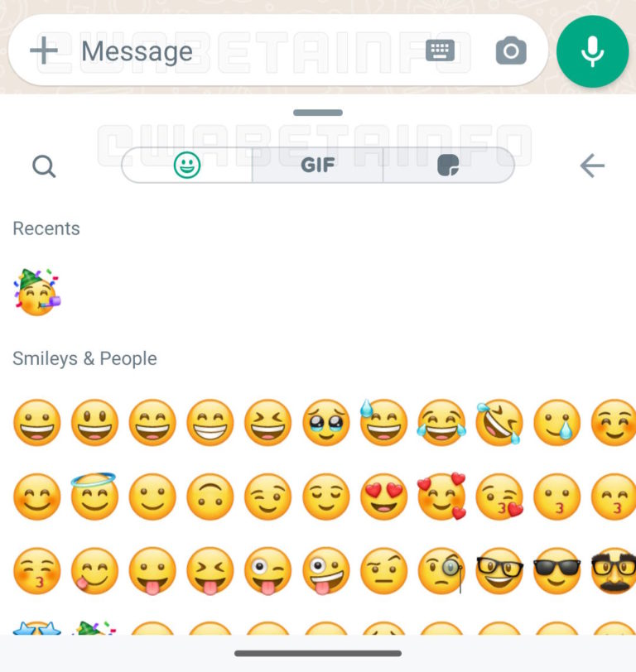Image resolution: width=636 pixels, height=672 pixels.
Task: Insert the face with tears of joy emoji
Action: (441, 423)
